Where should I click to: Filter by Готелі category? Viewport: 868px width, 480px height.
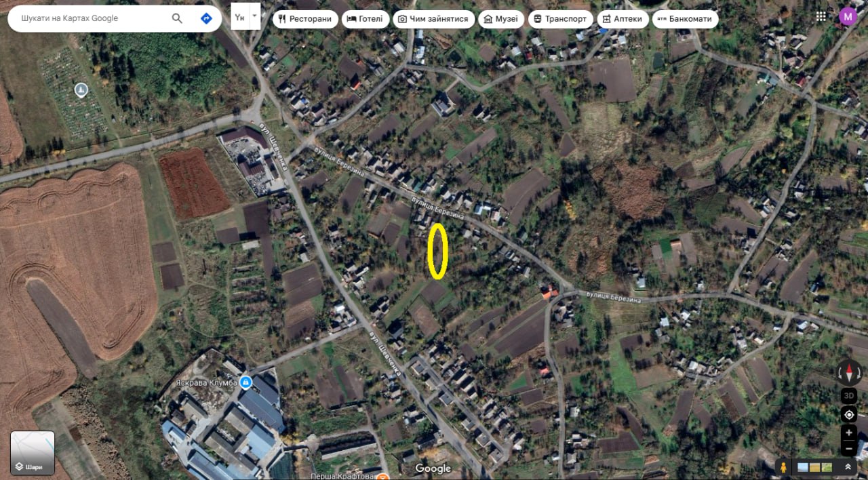point(366,19)
